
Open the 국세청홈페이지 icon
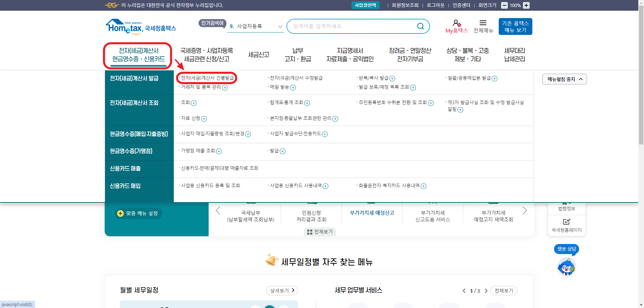[x=567, y=225]
